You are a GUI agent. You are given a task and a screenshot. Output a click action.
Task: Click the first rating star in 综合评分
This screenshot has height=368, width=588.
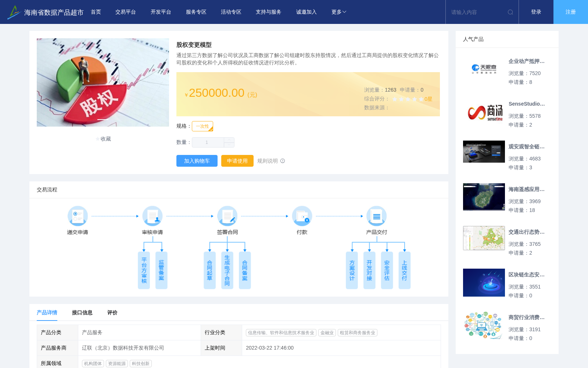tap(395, 99)
